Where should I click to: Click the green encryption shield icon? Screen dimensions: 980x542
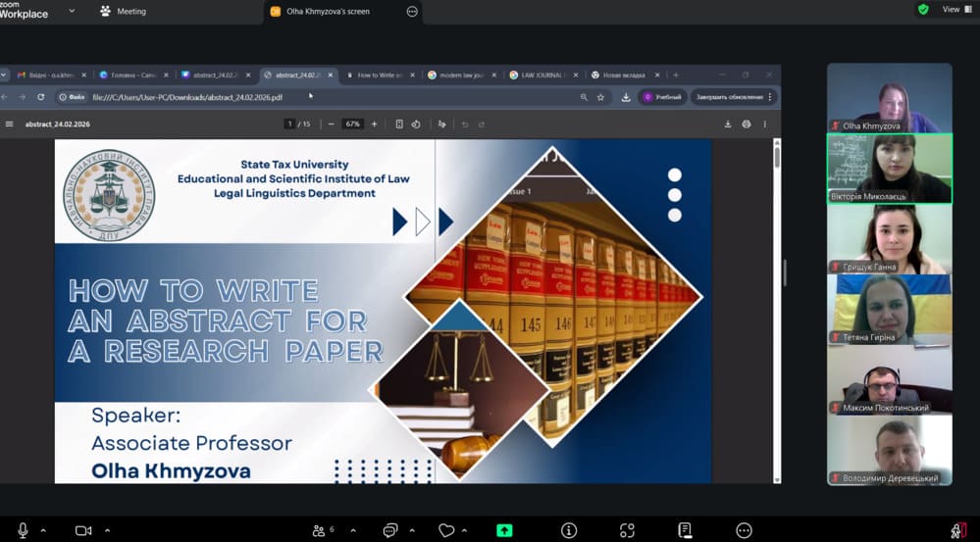point(923,10)
